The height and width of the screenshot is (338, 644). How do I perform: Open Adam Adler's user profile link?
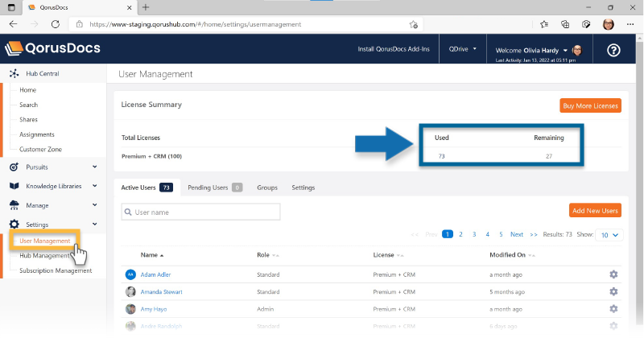click(x=155, y=274)
